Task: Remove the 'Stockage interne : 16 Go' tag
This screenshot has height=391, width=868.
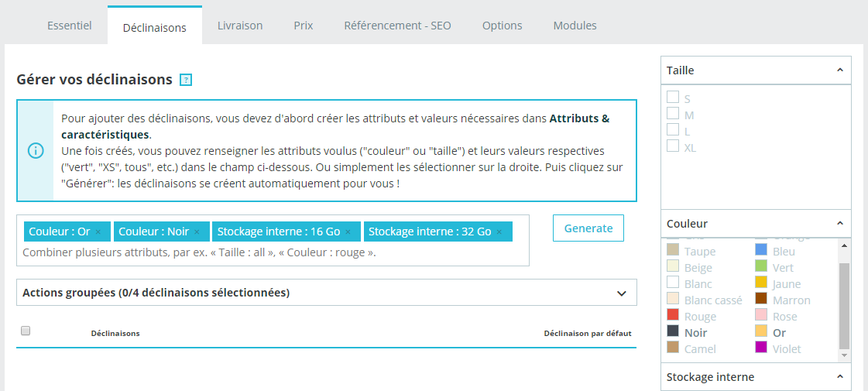Action: click(348, 232)
